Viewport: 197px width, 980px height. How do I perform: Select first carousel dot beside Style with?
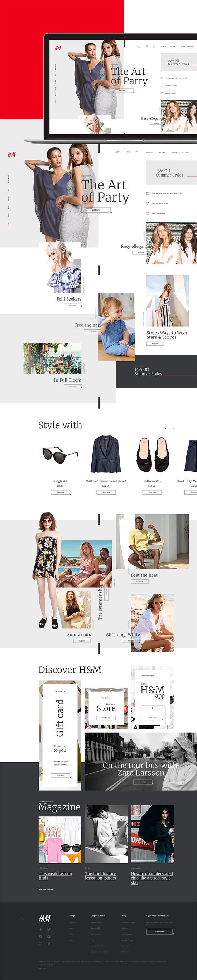pos(165,429)
